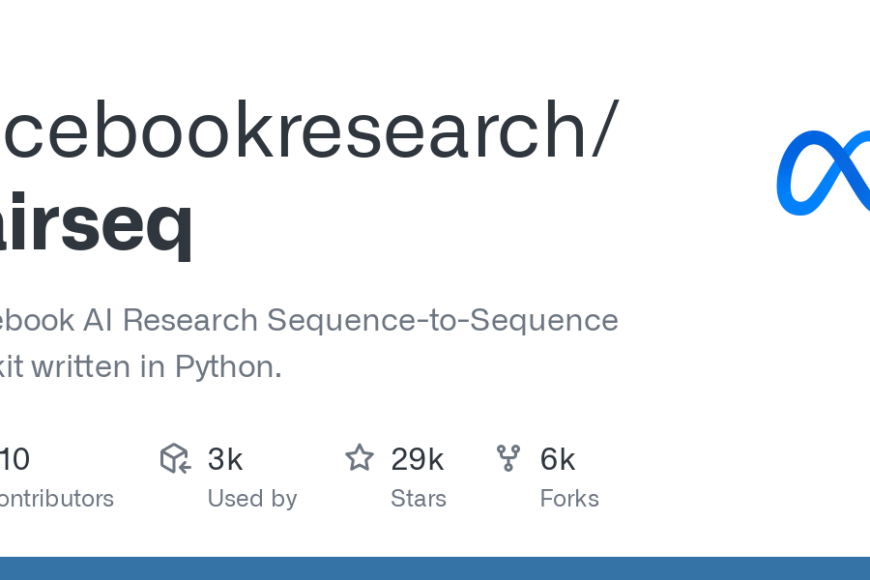Viewport: 870px width, 580px height.
Task: Open the bold fairseq repository name
Action: point(97,225)
